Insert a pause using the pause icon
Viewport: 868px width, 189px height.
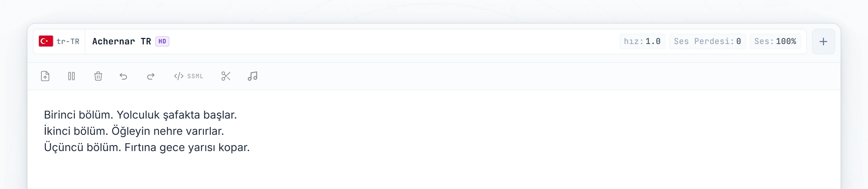pos(72,76)
